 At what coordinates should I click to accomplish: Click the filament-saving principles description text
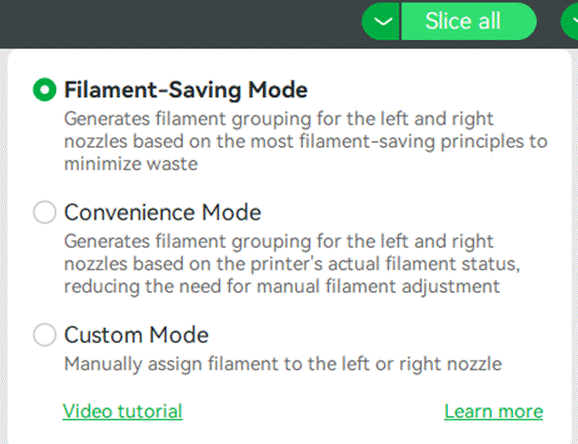(x=306, y=141)
